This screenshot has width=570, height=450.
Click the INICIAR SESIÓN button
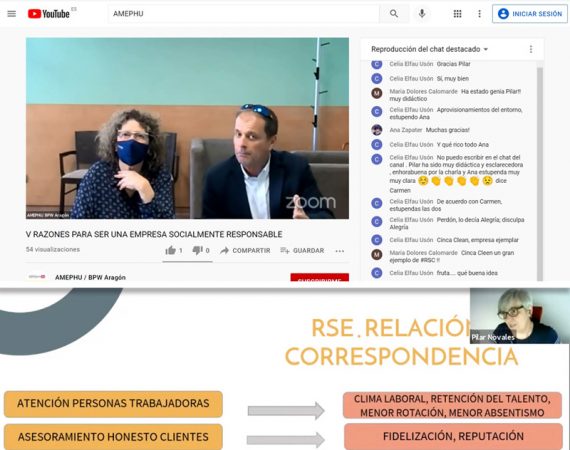tap(530, 14)
